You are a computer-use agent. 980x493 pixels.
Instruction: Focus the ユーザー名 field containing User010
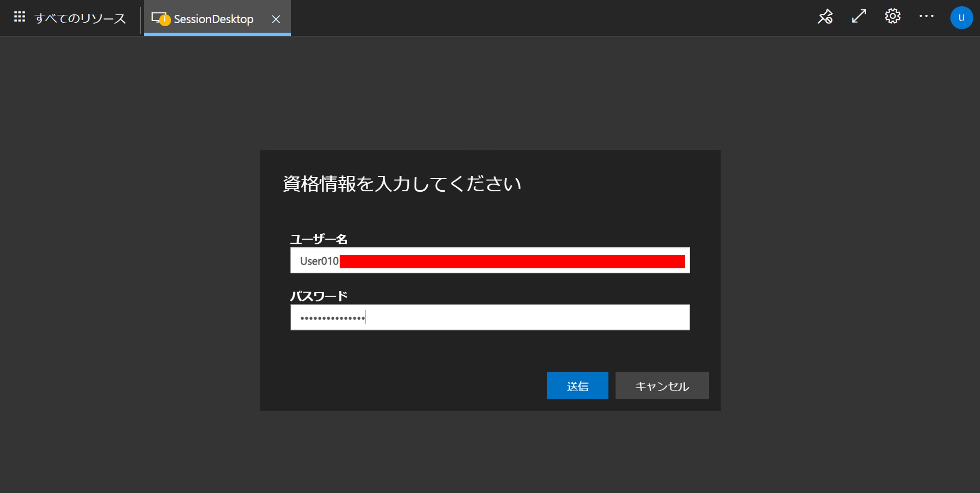tap(319, 261)
